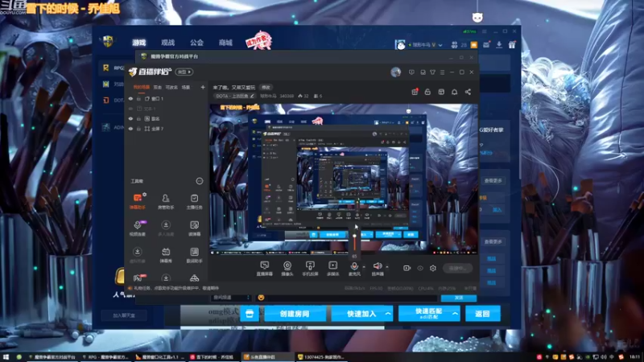Add the phone screen casting source
644x362 pixels.
(x=310, y=268)
